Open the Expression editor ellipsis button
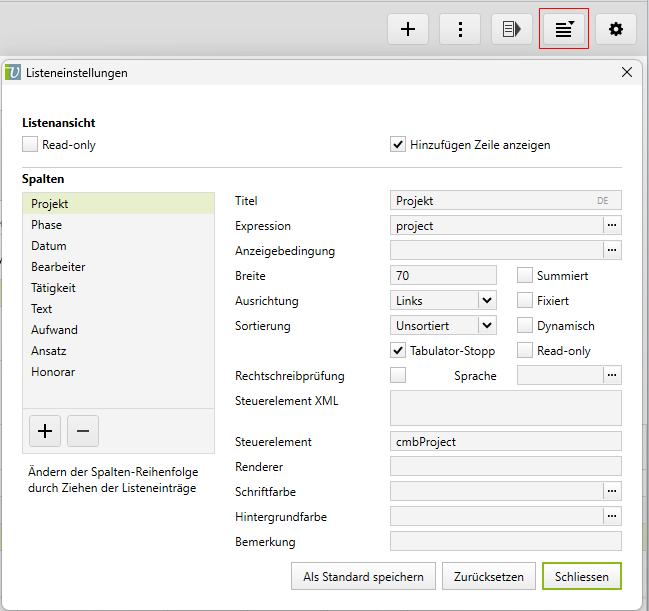The width and height of the screenshot is (649, 611). pos(612,226)
